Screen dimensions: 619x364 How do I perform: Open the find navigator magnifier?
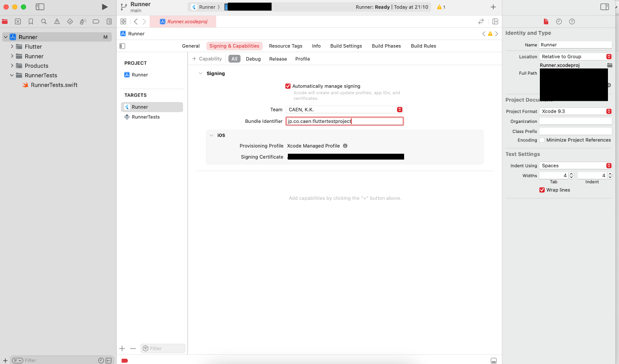click(44, 21)
